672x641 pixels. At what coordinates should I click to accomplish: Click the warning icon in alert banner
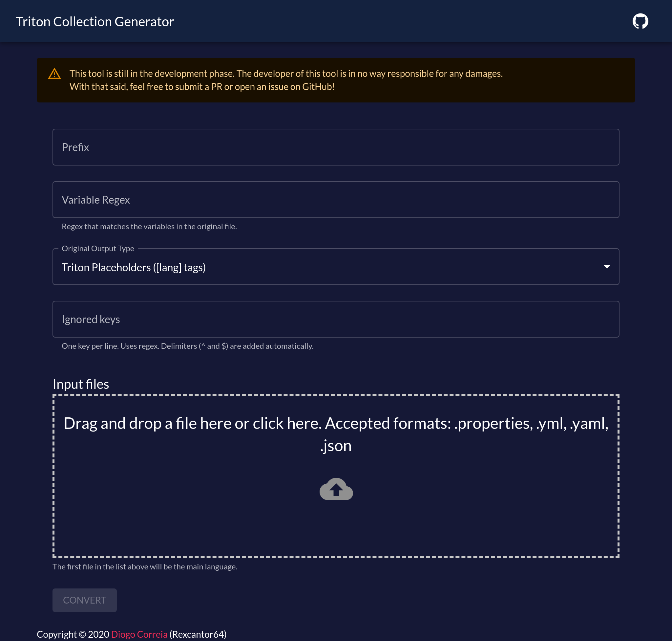point(54,73)
